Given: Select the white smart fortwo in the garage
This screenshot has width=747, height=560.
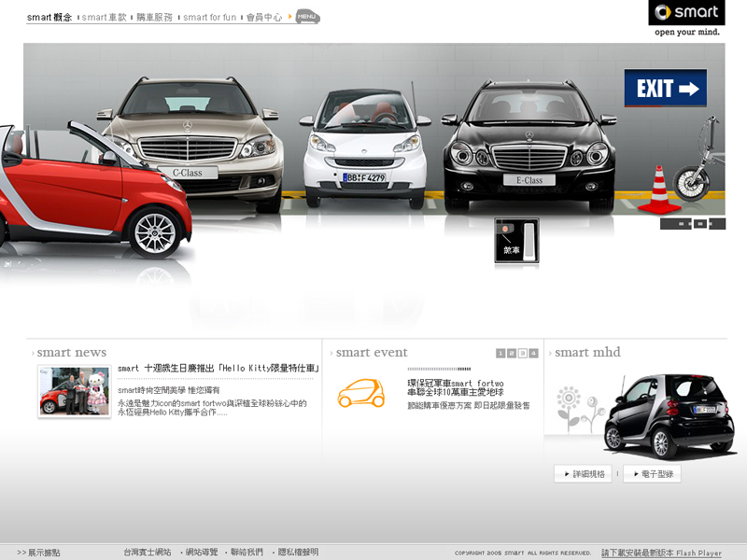Looking at the screenshot, I should click(x=364, y=147).
